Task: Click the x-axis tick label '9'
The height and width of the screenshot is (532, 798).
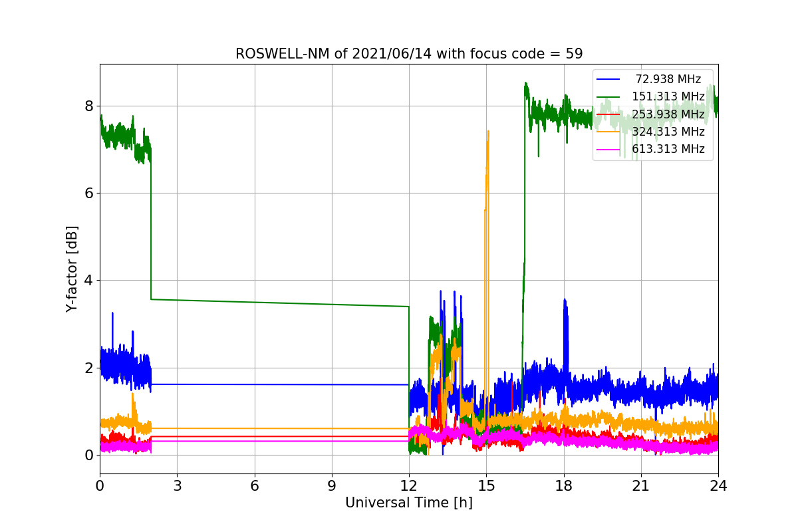Action: (332, 486)
